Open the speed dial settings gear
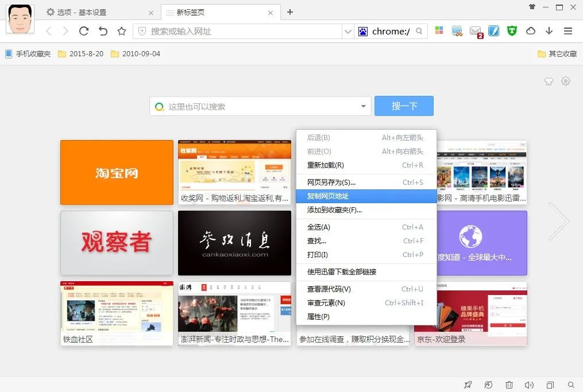Image resolution: width=583 pixels, height=392 pixels. [565, 81]
